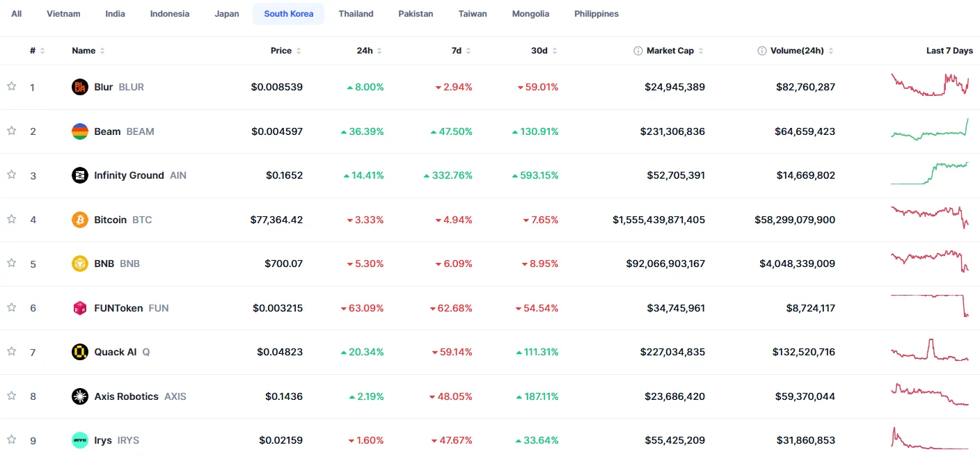
Task: Open Axis Robotics' 7-day sparkline chart
Action: [929, 394]
